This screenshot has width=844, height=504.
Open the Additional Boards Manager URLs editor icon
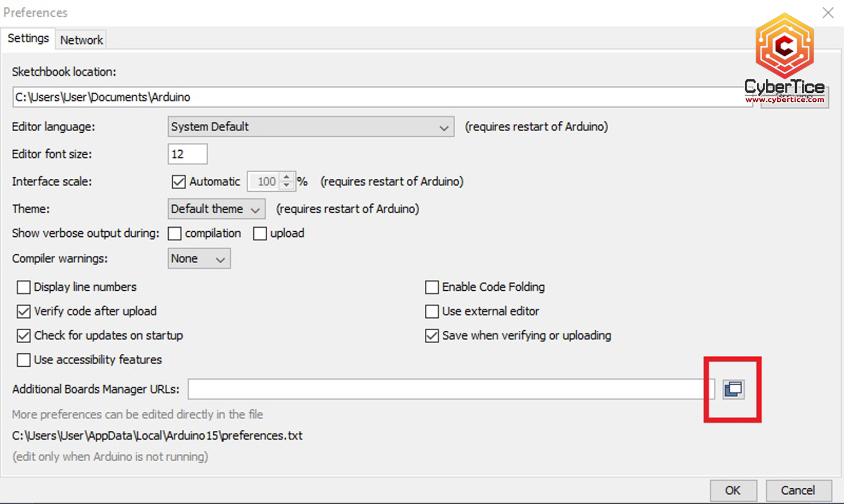pyautogui.click(x=733, y=389)
